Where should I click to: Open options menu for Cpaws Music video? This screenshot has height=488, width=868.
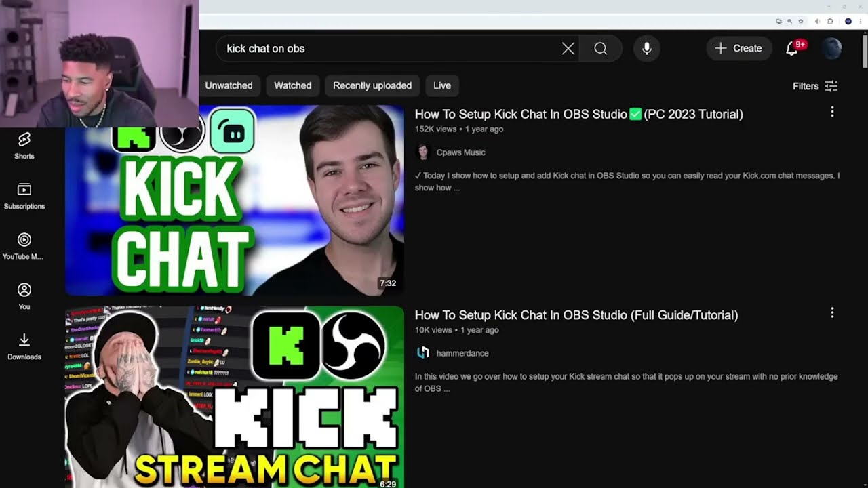832,112
